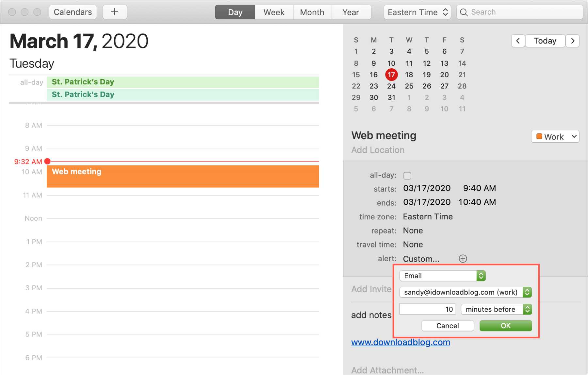The width and height of the screenshot is (588, 375).
Task: Toggle the all-day checkbox
Action: point(407,176)
